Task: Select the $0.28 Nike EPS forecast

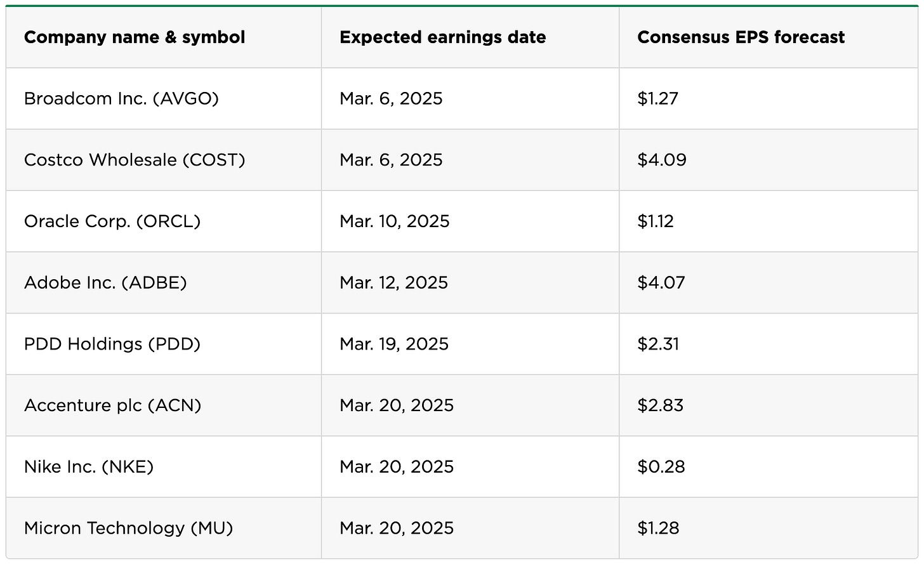Action: click(661, 467)
